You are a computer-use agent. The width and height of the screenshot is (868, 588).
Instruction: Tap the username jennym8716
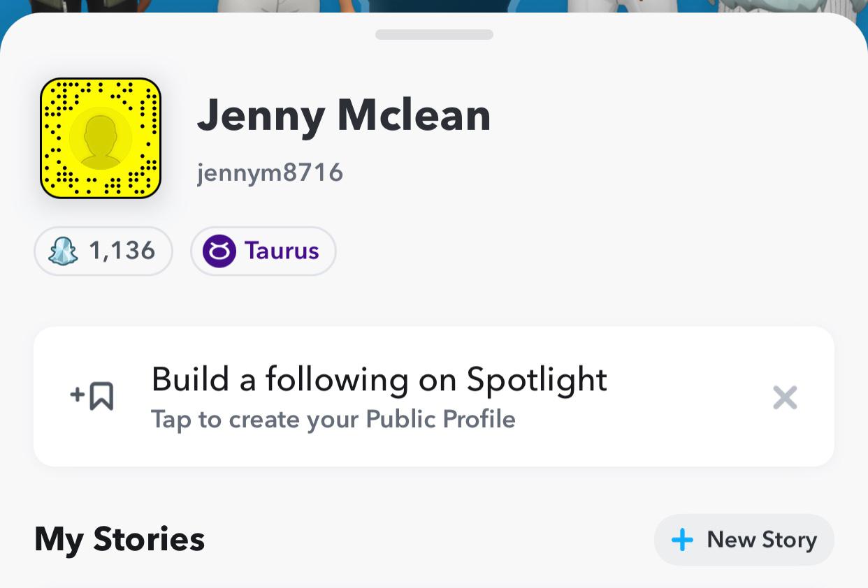click(270, 172)
